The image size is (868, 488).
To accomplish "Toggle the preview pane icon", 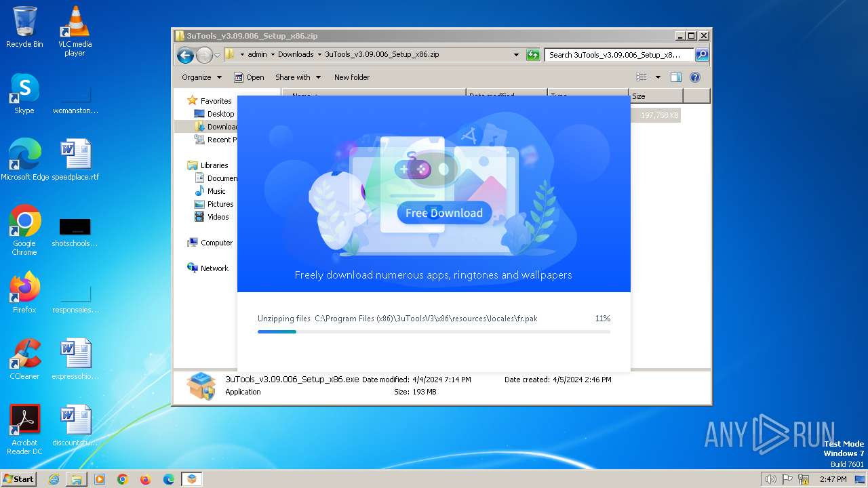I will [676, 77].
